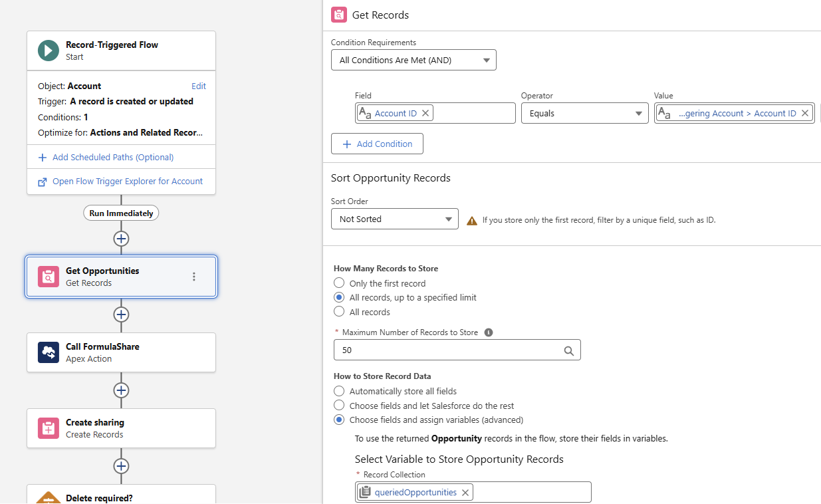
Task: Click the Add Condition button
Action: click(377, 144)
